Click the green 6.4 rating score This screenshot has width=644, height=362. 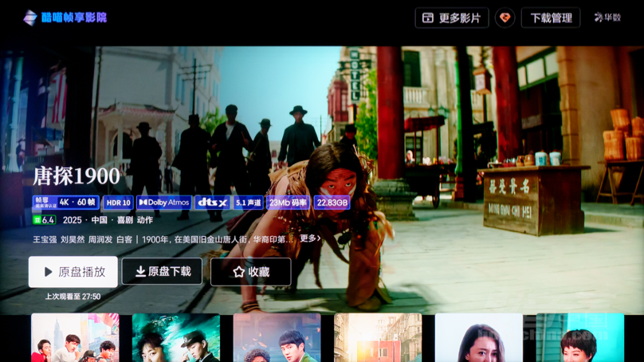click(x=44, y=220)
